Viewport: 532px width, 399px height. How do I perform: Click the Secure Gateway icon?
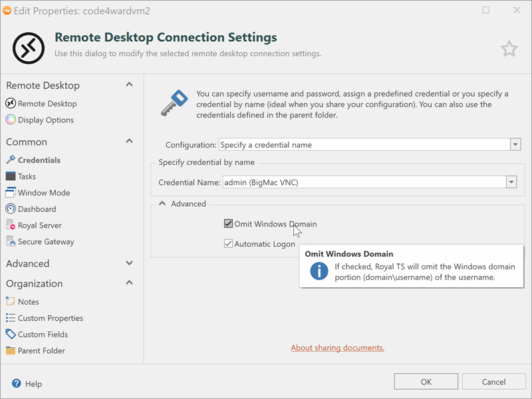[x=11, y=242]
